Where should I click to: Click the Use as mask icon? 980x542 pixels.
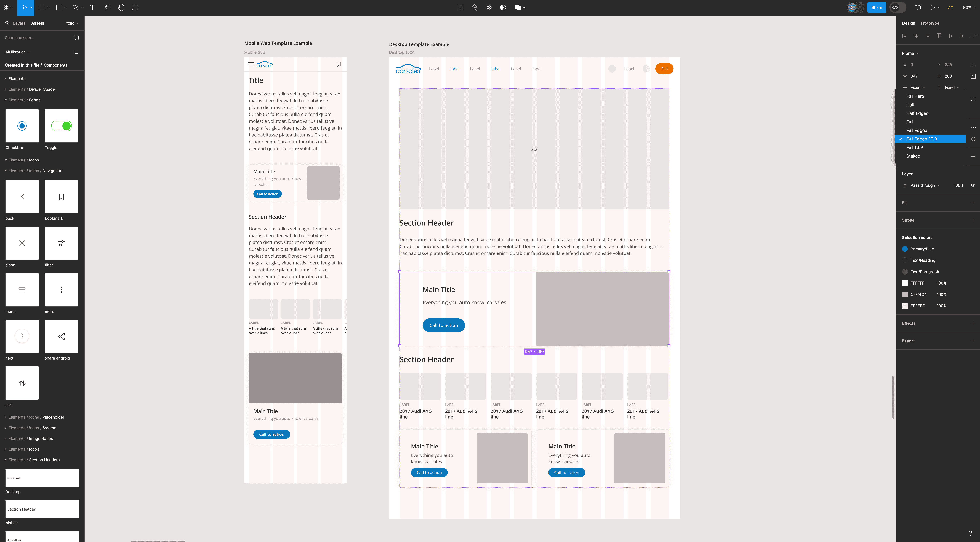coord(503,8)
